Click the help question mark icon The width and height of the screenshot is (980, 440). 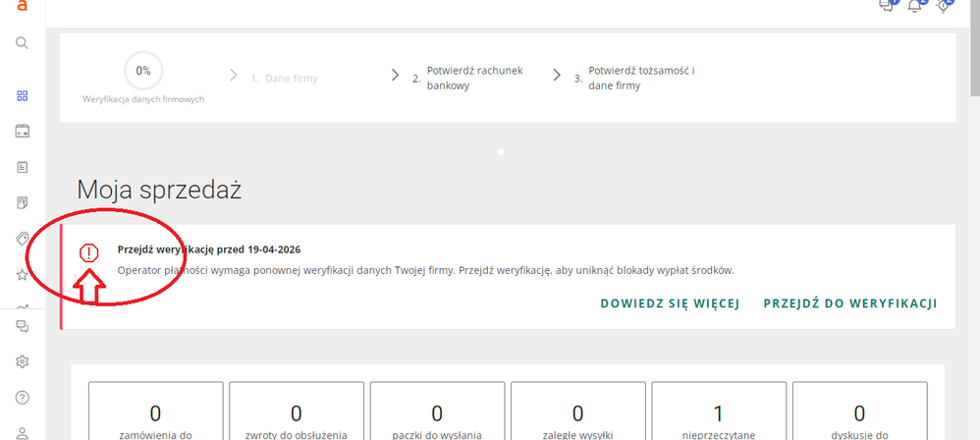(22, 397)
